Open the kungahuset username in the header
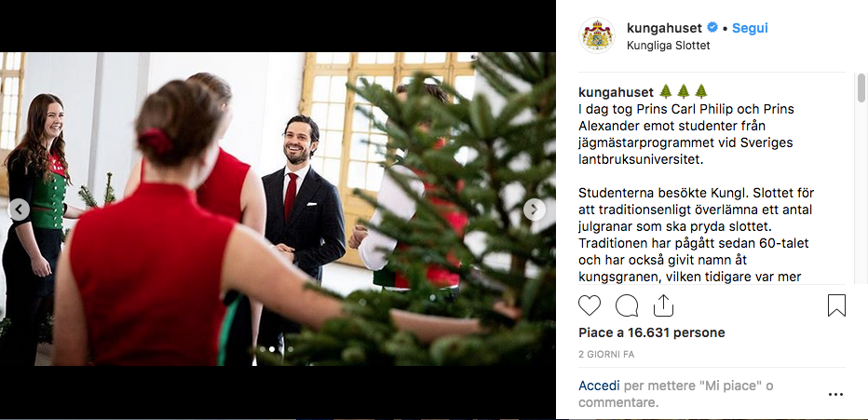The height and width of the screenshot is (420, 868). tap(664, 28)
